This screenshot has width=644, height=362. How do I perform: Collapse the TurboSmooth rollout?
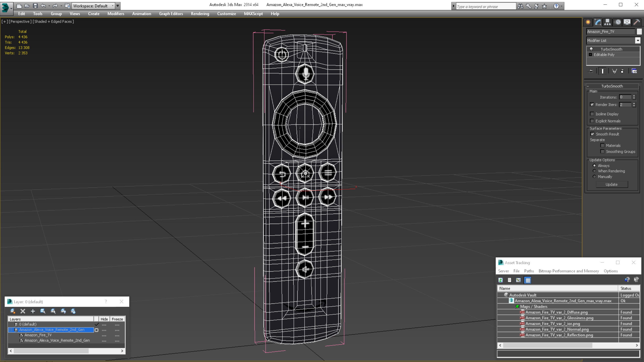click(x=588, y=86)
